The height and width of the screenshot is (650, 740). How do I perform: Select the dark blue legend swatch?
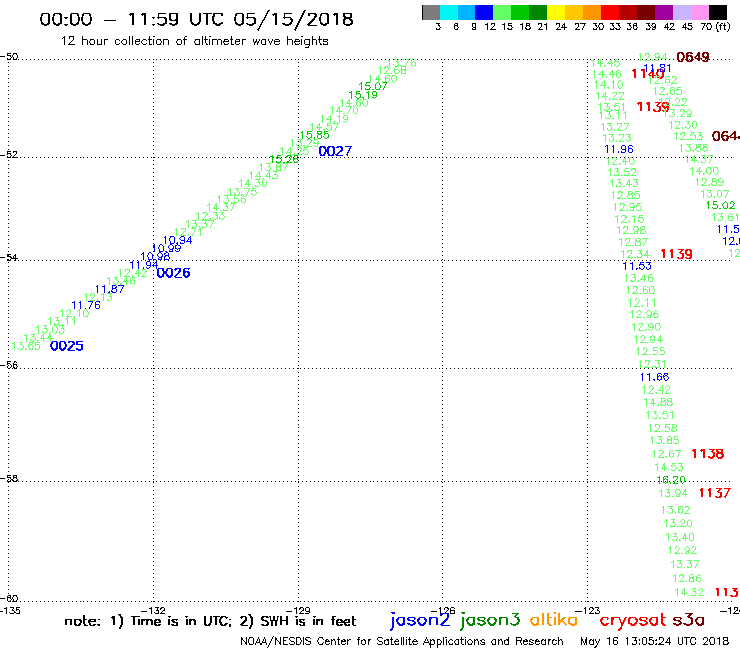484,12
